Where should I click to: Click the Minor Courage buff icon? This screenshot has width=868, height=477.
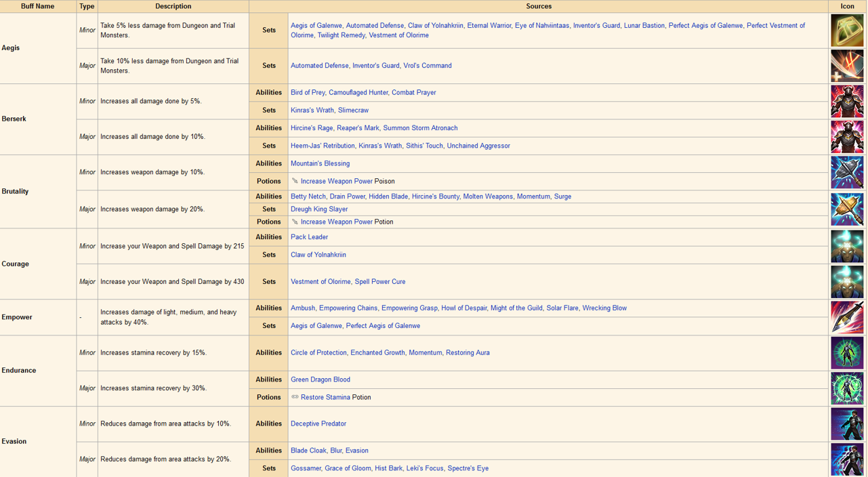click(847, 246)
